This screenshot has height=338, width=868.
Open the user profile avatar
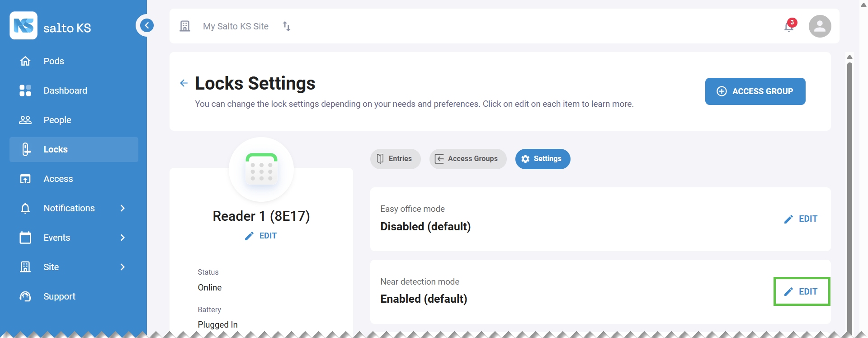(x=820, y=26)
